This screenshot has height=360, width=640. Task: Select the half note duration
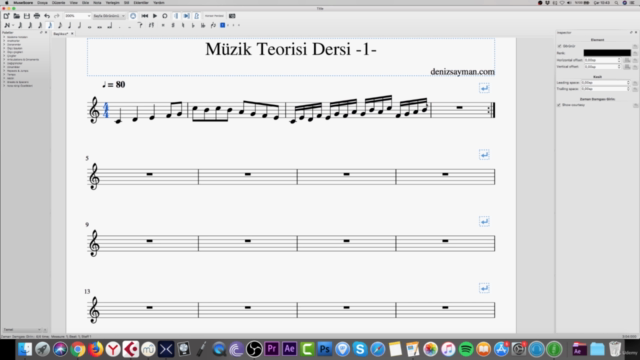pyautogui.click(x=79, y=25)
